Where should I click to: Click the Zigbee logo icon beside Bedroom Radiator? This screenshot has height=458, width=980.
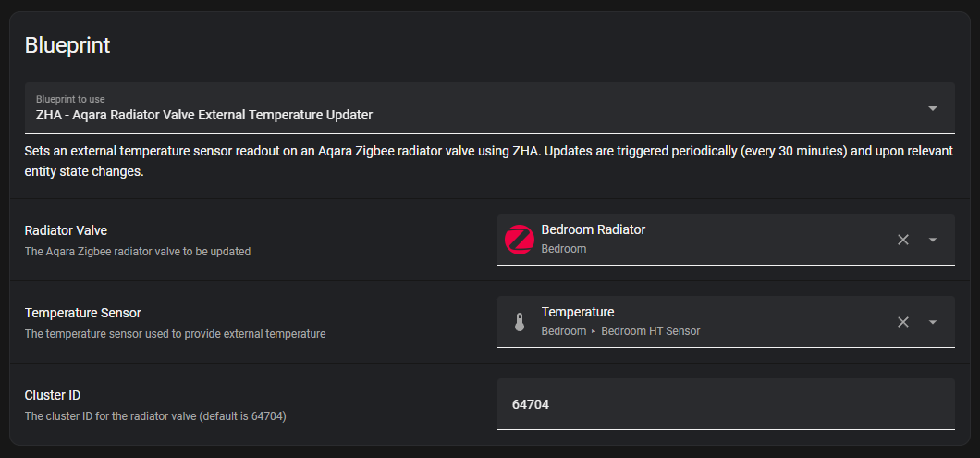coord(520,240)
